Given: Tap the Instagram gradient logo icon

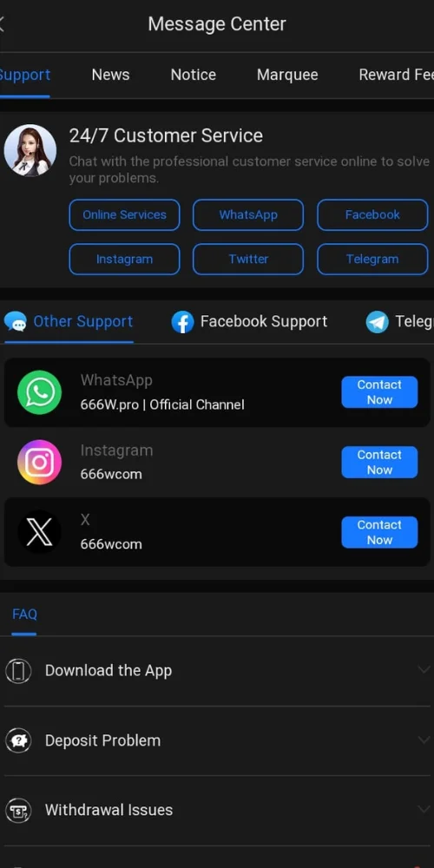Looking at the screenshot, I should tap(39, 463).
